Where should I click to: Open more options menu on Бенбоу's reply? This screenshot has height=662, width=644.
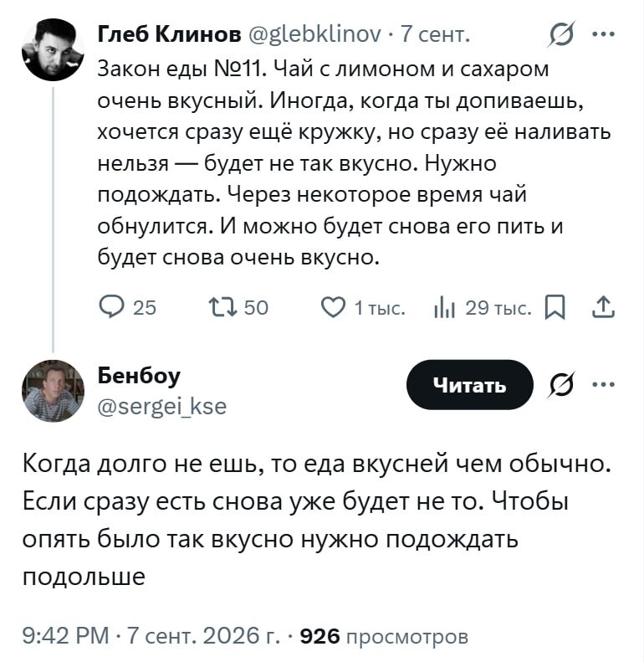pyautogui.click(x=604, y=385)
